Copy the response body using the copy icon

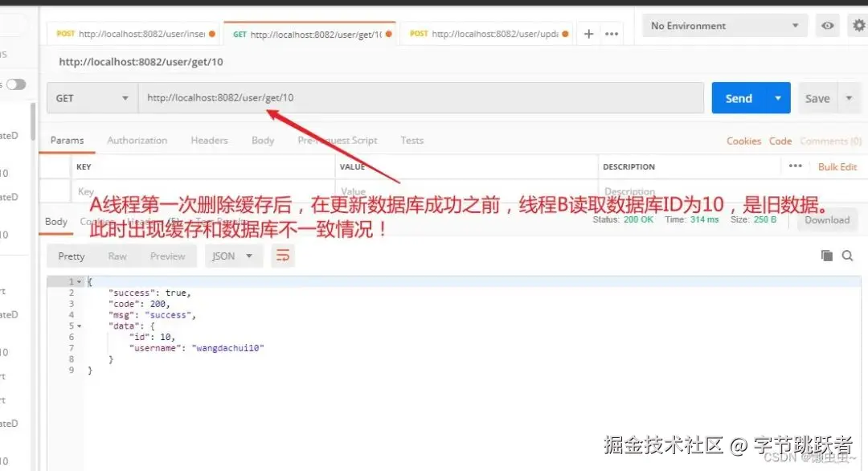827,255
